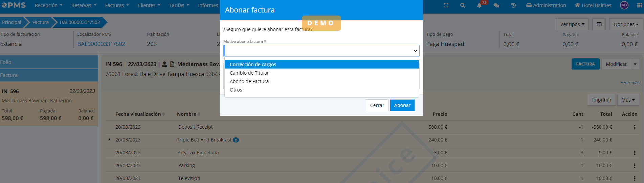Expand the Triple Bed And Breakfast row
This screenshot has width=644, height=183.
(109, 139)
